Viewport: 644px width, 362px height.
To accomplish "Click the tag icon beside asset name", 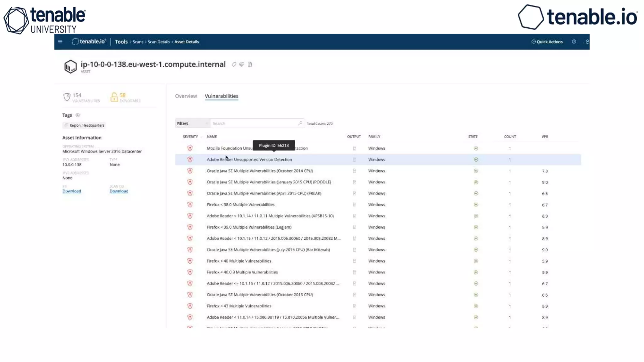I will tap(234, 64).
